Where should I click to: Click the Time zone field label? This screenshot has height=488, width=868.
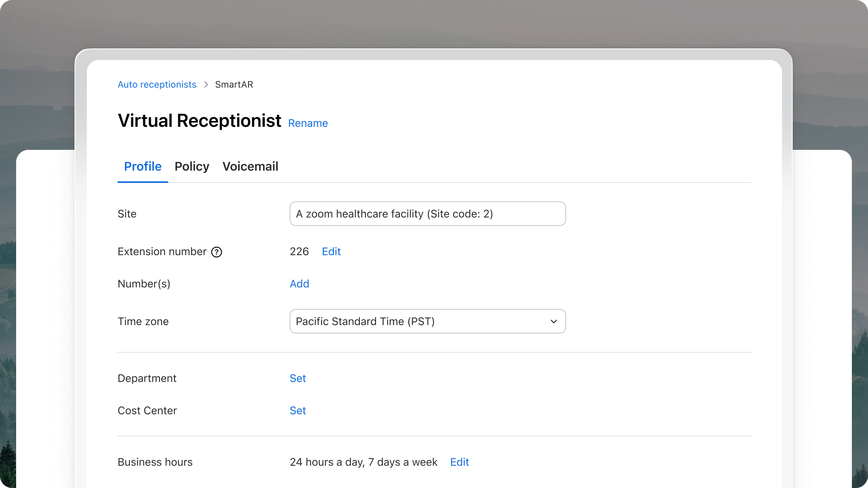tap(143, 321)
